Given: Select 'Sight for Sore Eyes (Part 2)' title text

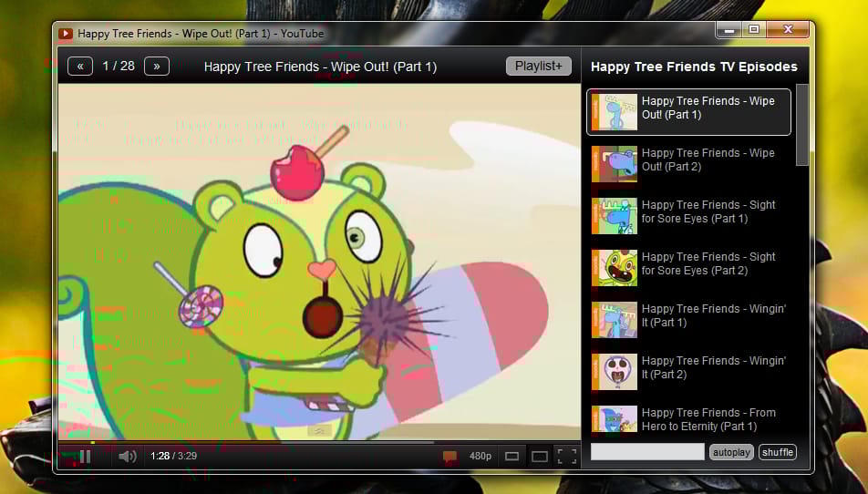Looking at the screenshot, I should (x=708, y=264).
